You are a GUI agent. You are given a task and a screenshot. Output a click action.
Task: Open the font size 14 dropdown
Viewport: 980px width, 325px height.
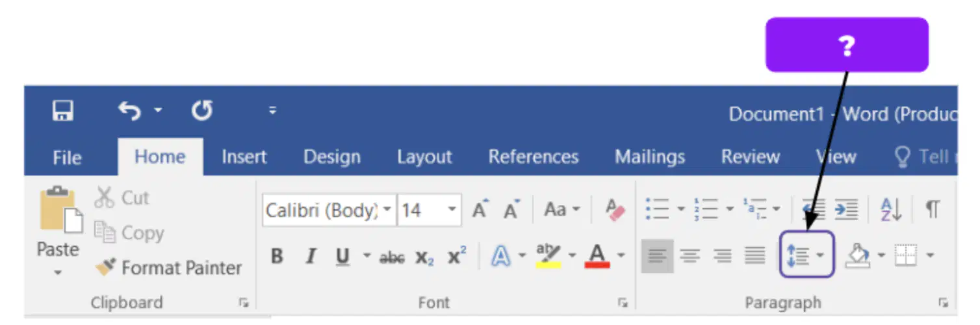[452, 210]
